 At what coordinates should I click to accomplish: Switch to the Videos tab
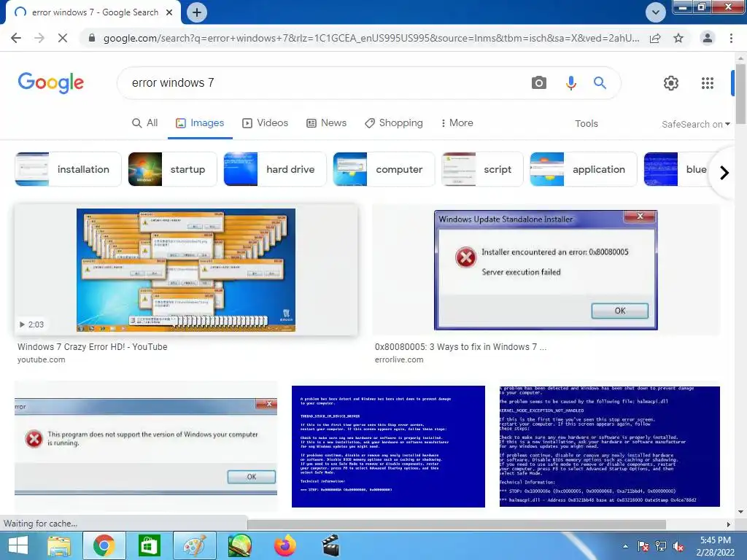(265, 122)
